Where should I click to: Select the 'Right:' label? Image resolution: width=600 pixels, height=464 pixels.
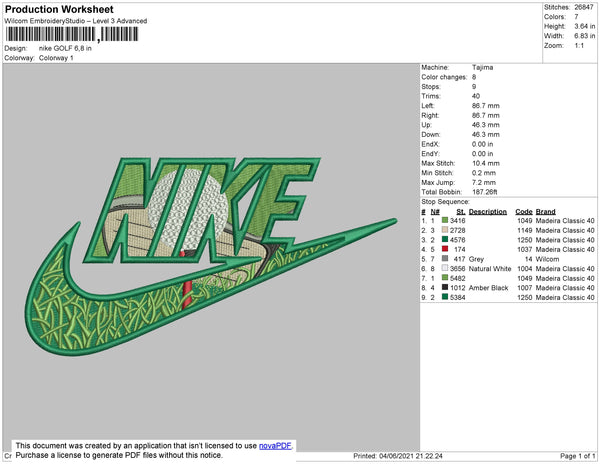[430, 115]
